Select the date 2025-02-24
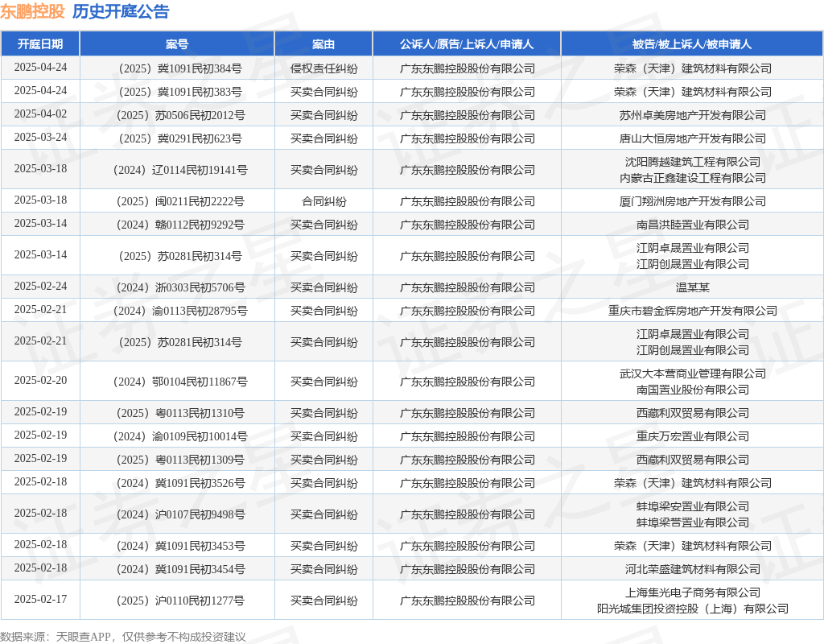The image size is (824, 644). [x=40, y=286]
